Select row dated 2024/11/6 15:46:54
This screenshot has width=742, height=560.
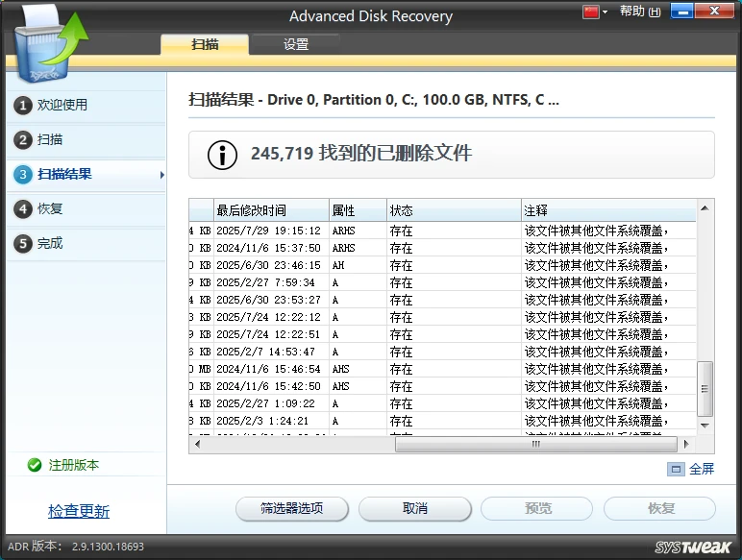pos(442,369)
